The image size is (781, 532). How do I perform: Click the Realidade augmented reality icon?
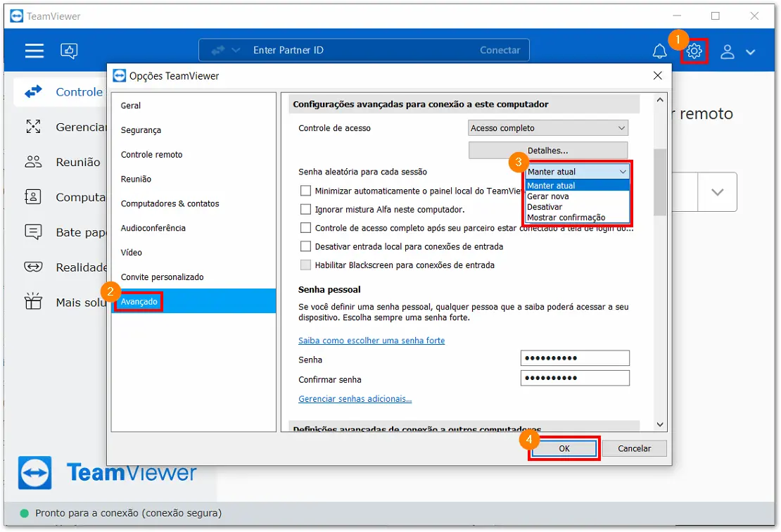pos(33,267)
